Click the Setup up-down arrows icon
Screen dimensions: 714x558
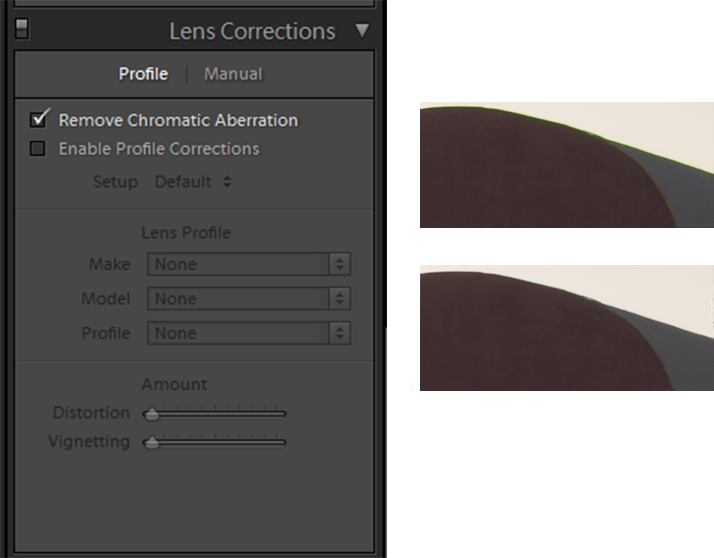coord(227,182)
